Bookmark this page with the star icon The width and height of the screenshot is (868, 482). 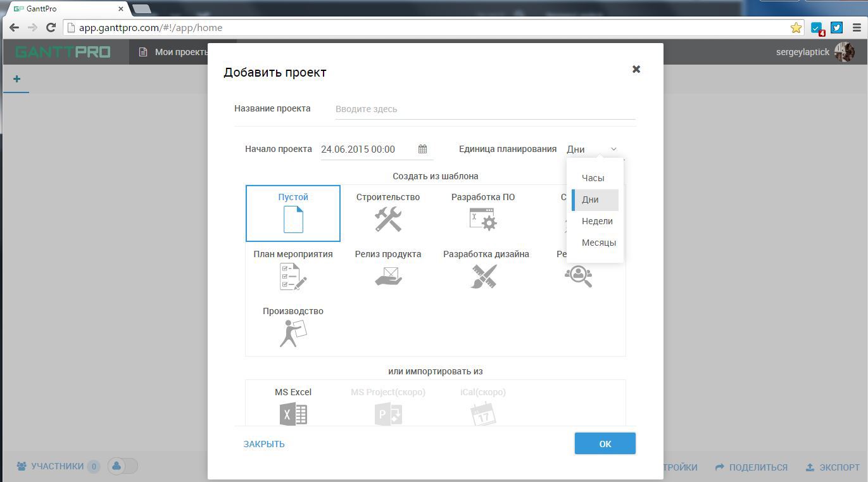796,28
